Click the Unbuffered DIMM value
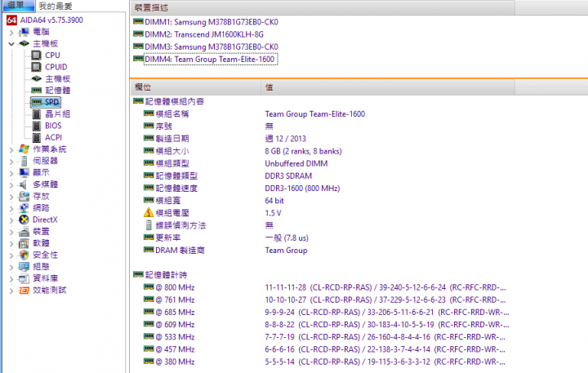Viewport: 588px width, 373px height. (296, 163)
